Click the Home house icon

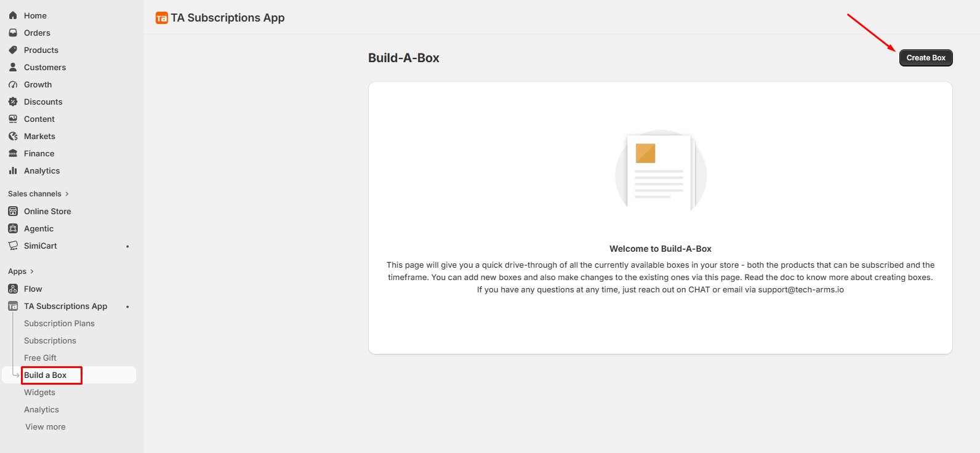click(x=13, y=15)
